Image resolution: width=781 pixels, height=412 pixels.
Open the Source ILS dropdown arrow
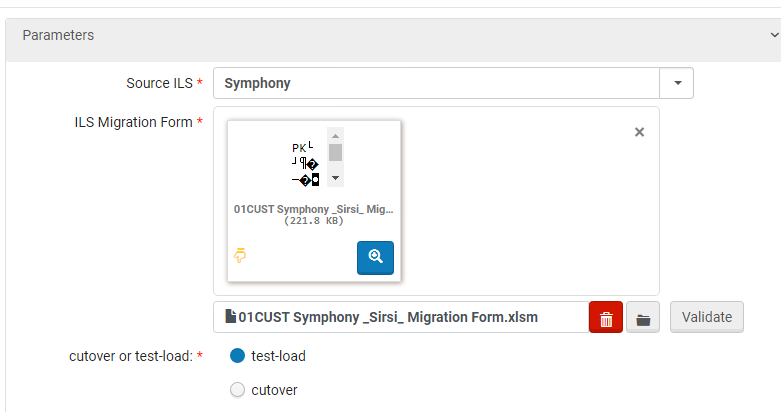677,83
